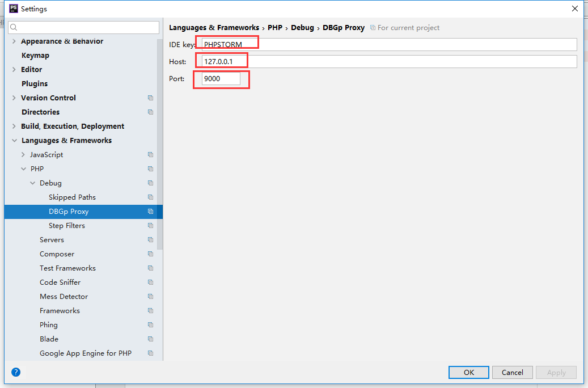Confirm settings with the OK button

coord(469,372)
